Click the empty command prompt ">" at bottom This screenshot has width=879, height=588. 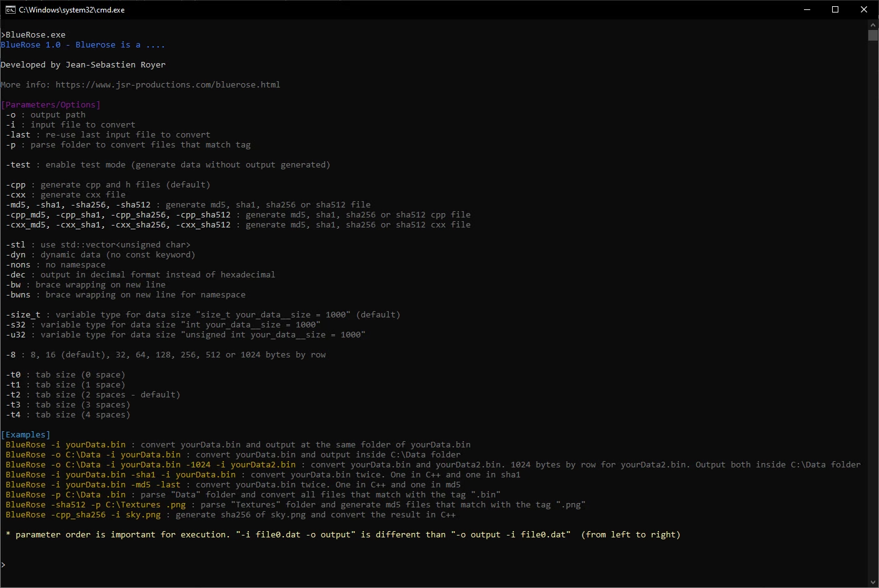[3, 564]
